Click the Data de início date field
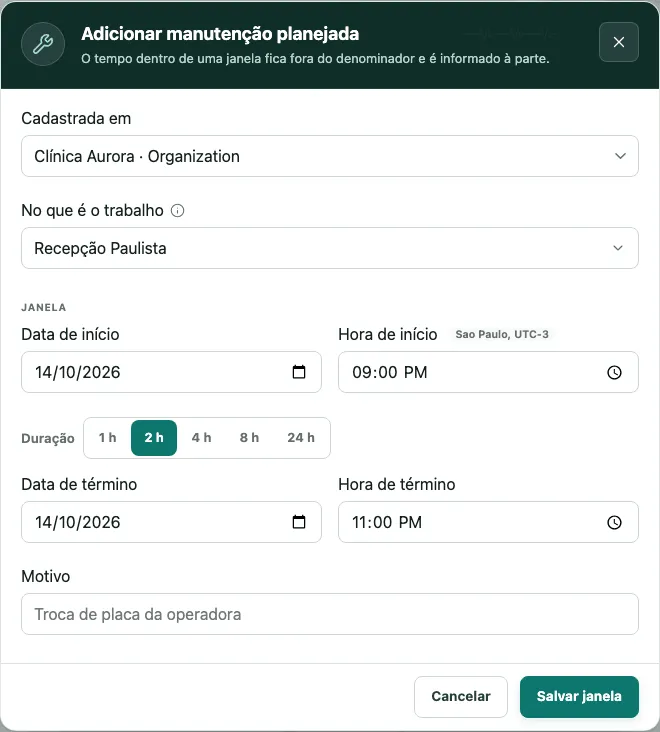This screenshot has width=660, height=732. coord(171,372)
